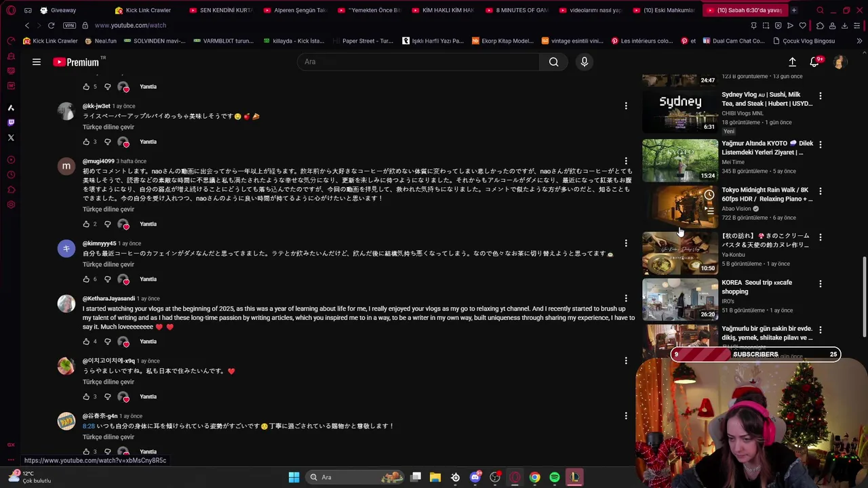The height and width of the screenshot is (488, 868).
Task: Open the YouTube notifications bell
Action: click(x=814, y=62)
